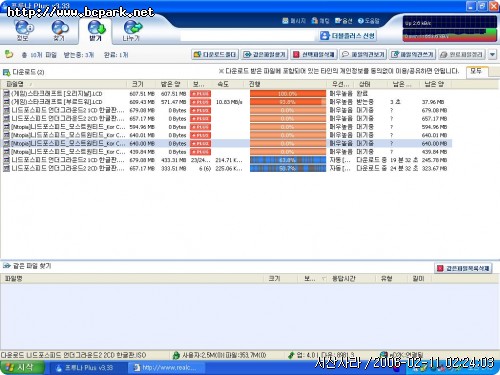This screenshot has height=375, width=500.
Task: Sort lower panel by 파일명 column
Action: 133,279
